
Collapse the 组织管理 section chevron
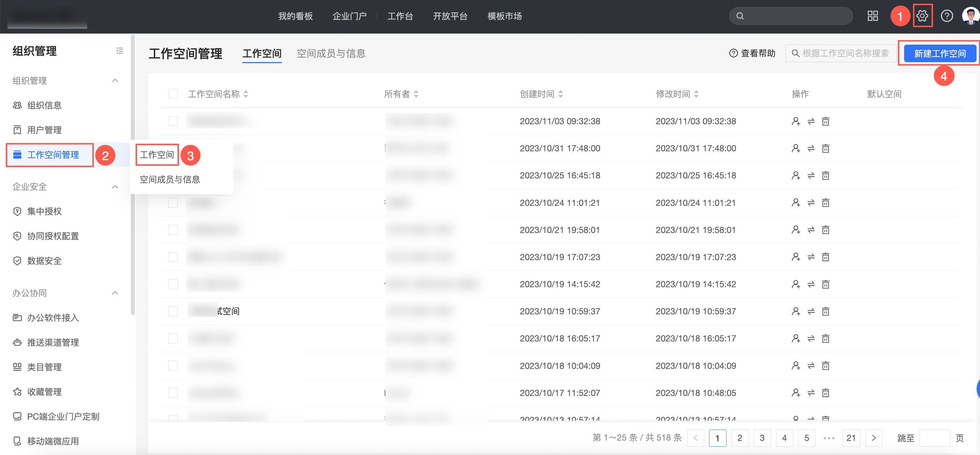tap(115, 81)
